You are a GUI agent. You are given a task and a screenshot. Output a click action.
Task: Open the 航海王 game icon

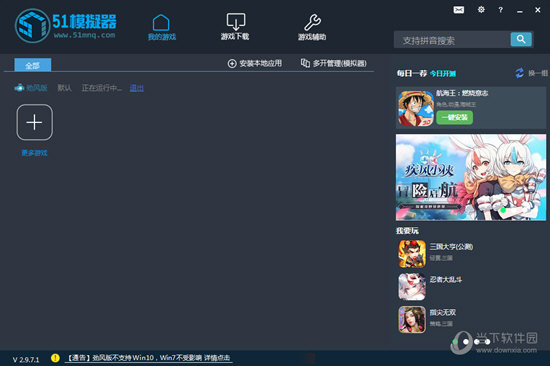tap(416, 108)
